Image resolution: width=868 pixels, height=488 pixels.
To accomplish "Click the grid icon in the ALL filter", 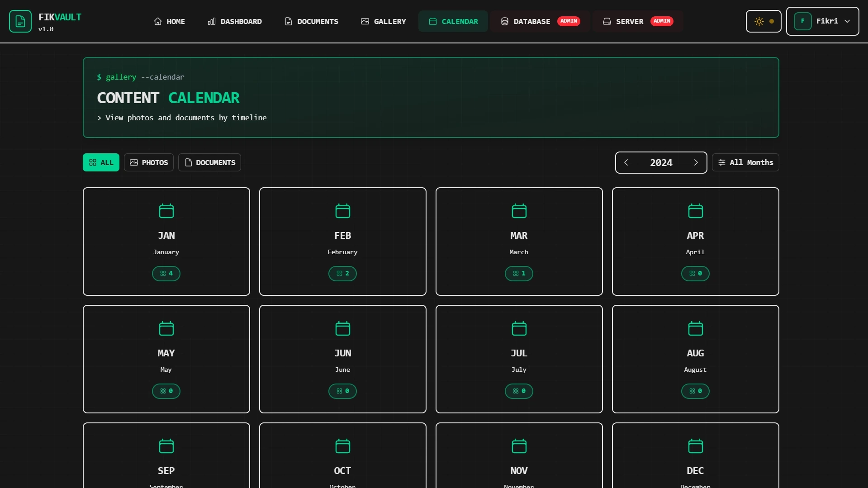I will click(93, 162).
